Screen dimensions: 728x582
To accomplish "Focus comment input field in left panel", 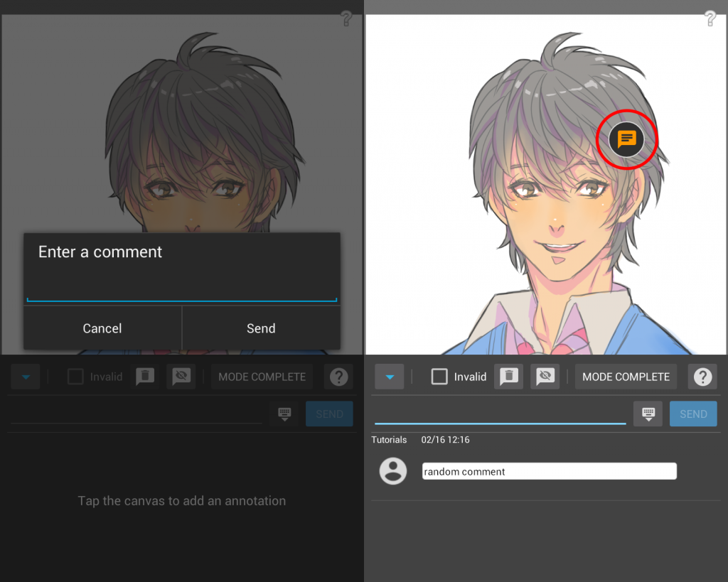I will coord(136,414).
